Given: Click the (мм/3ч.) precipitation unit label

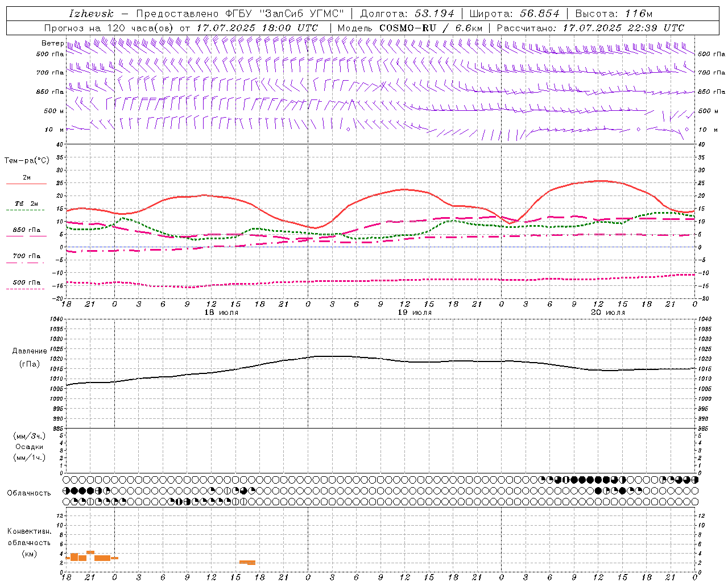Looking at the screenshot, I should [30, 436].
